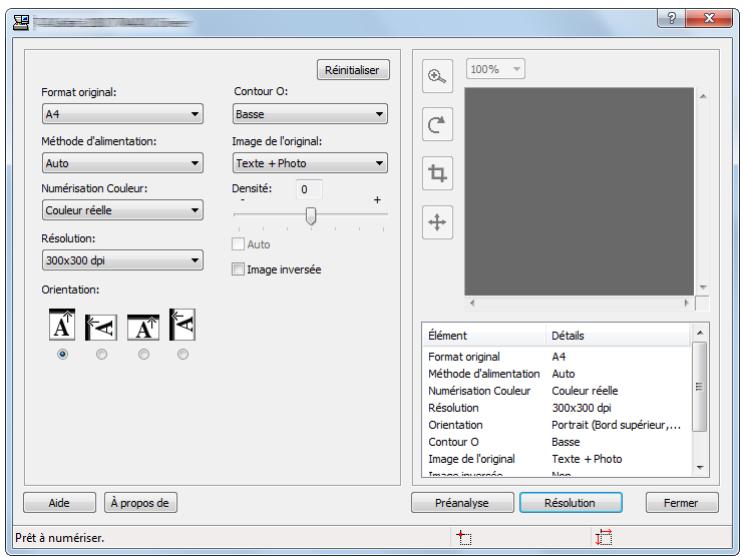Select the third orientation radio button
Viewport: 743px width, 557px height.
click(143, 354)
